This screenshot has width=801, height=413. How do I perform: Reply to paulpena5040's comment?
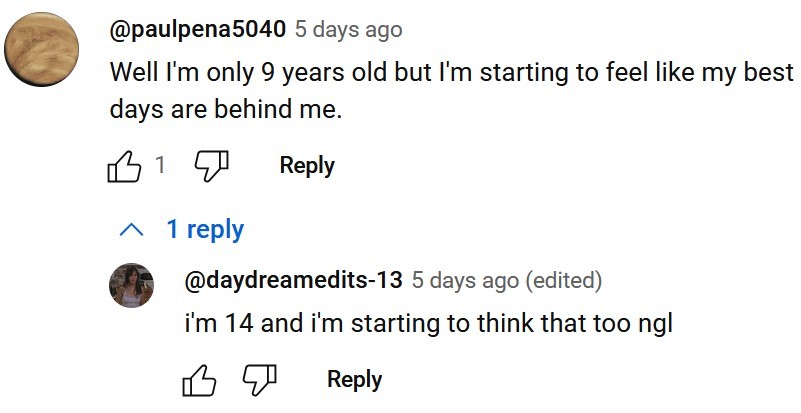(x=307, y=166)
